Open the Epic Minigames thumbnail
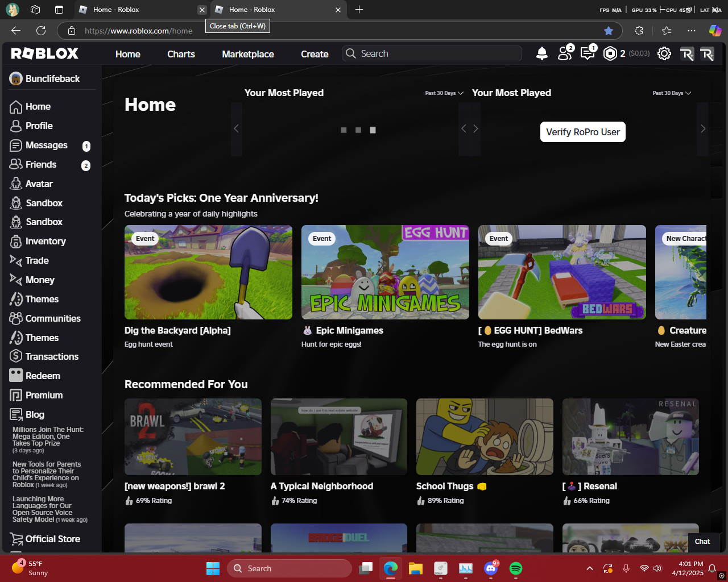This screenshot has width=728, height=582. point(385,272)
